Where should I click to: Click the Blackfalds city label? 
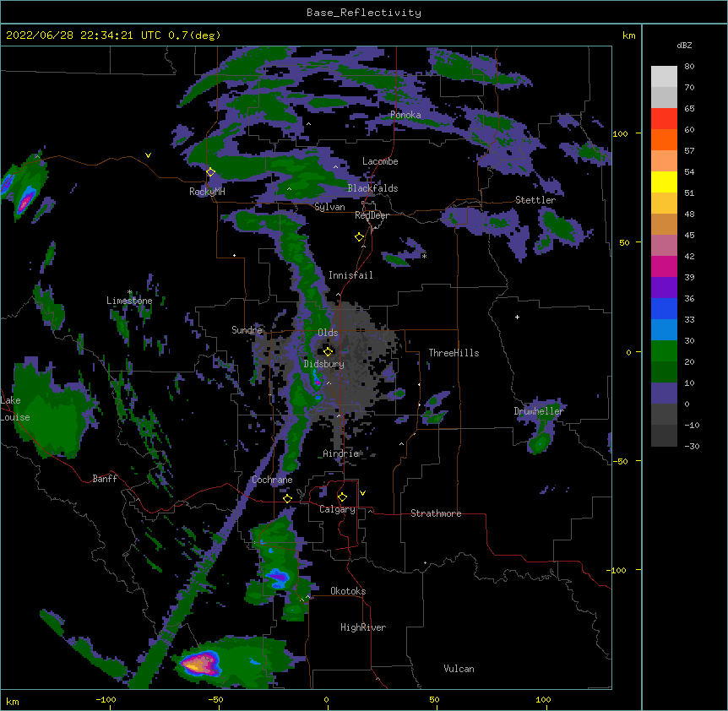tap(372, 188)
